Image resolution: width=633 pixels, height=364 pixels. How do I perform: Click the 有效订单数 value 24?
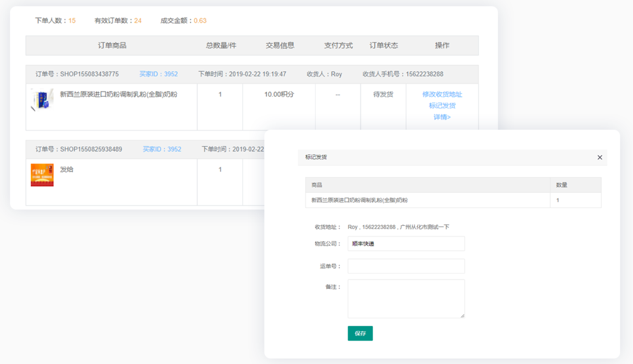pyautogui.click(x=138, y=20)
